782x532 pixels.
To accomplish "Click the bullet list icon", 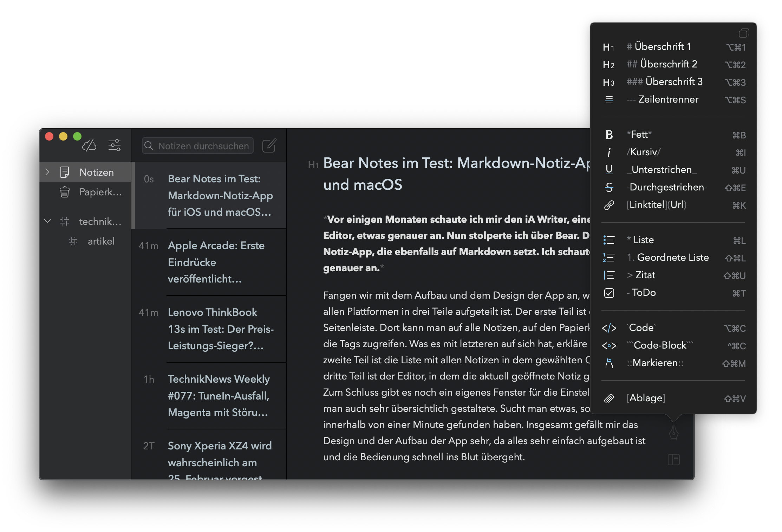I will 609,240.
